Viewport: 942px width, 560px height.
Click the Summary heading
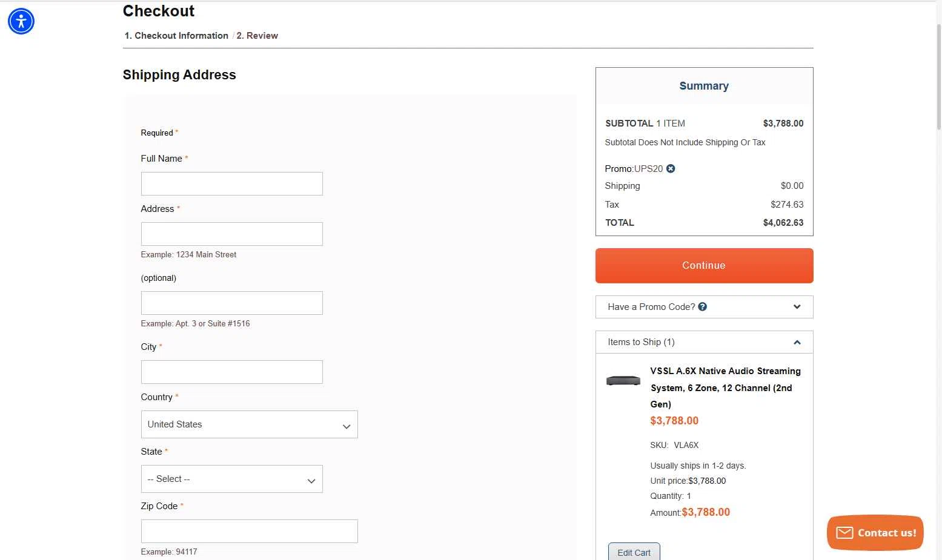click(704, 86)
